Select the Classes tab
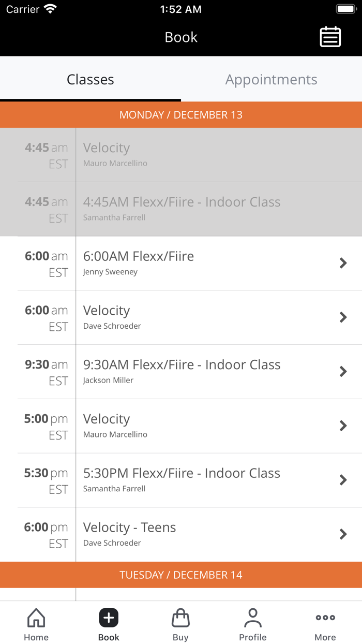This screenshot has height=644, width=362. [90, 80]
